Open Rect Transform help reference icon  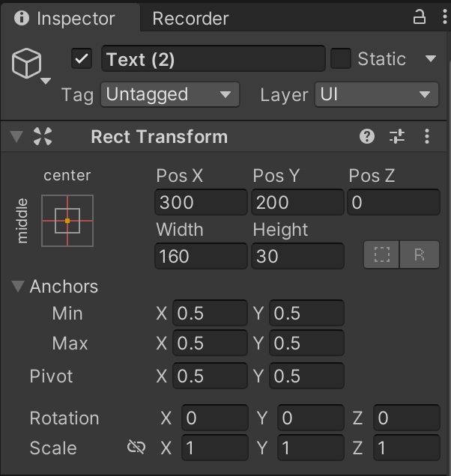point(366,136)
